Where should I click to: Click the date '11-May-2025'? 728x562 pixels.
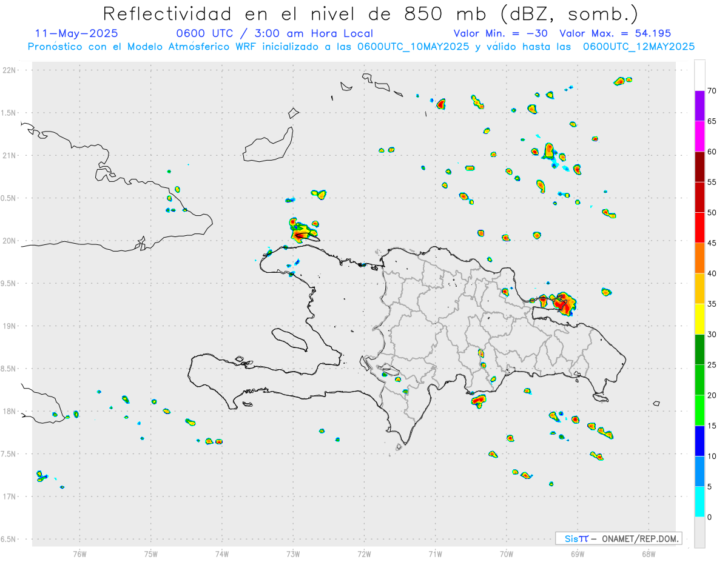pyautogui.click(x=76, y=33)
